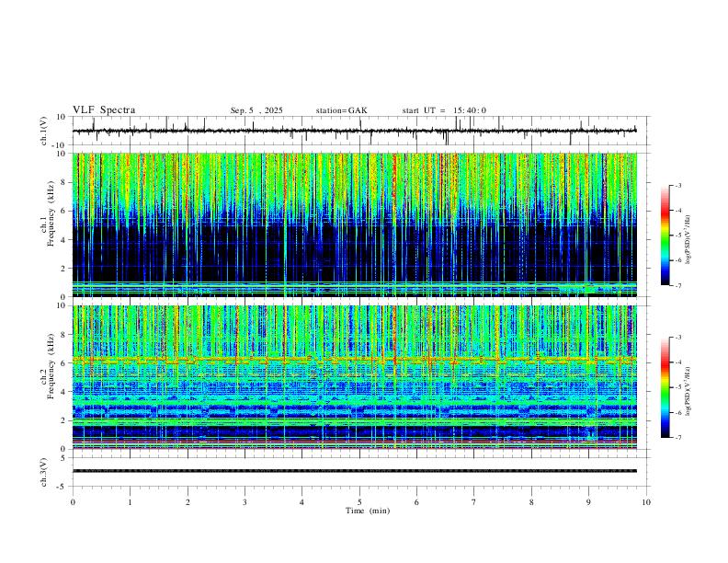728x563 pixels.
Task: Click the "VLF Spectra" title text
Action: coord(104,110)
